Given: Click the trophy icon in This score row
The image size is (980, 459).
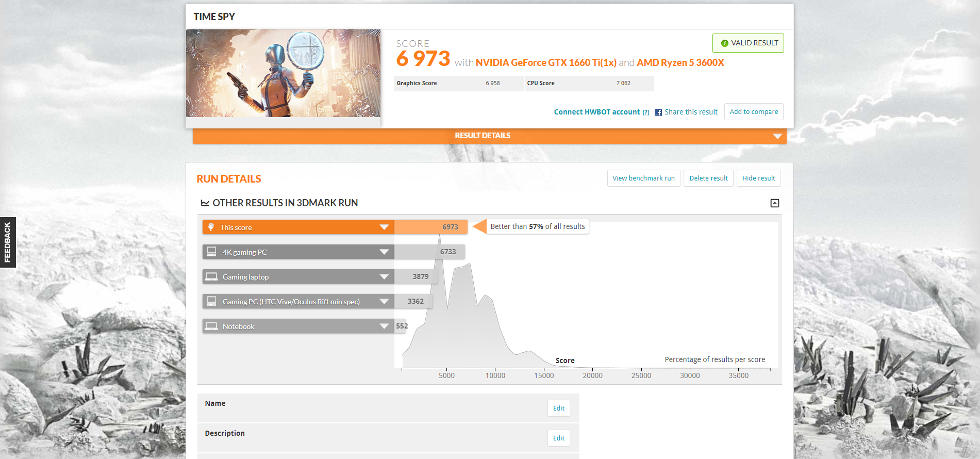Looking at the screenshot, I should 211,227.
